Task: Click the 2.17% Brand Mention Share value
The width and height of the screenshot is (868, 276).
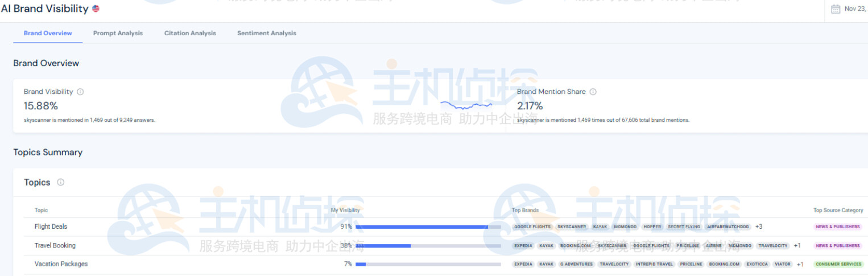Action: point(530,106)
